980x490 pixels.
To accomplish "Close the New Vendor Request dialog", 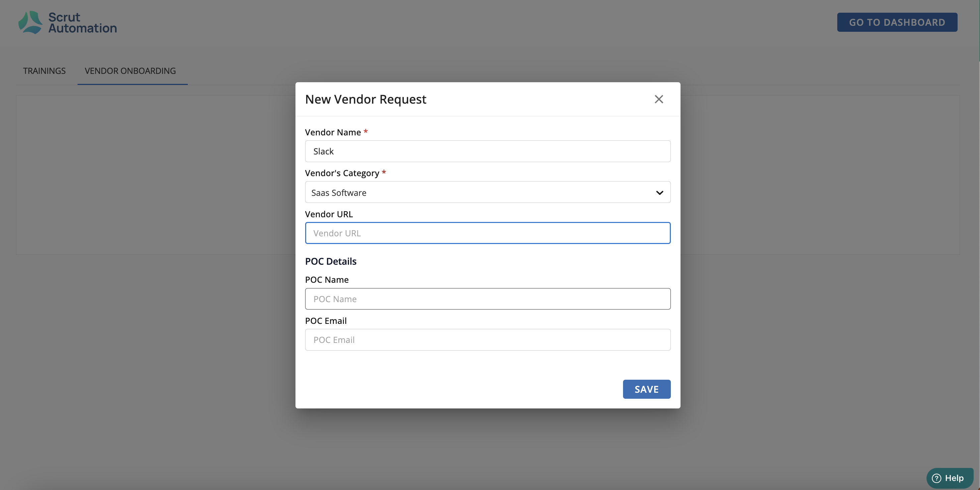I will pos(658,99).
